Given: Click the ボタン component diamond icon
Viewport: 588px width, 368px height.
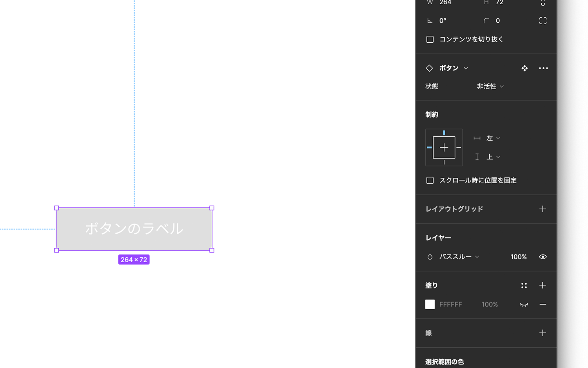Looking at the screenshot, I should pyautogui.click(x=430, y=68).
